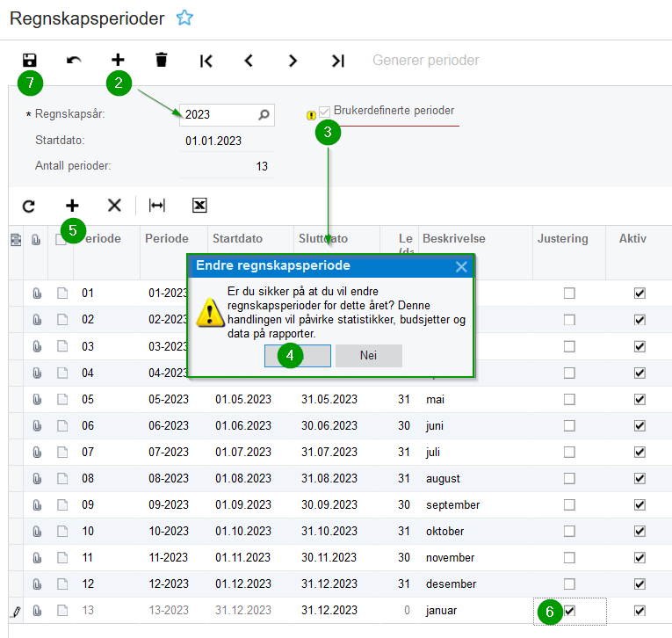Go to last record icon

[x=337, y=61]
